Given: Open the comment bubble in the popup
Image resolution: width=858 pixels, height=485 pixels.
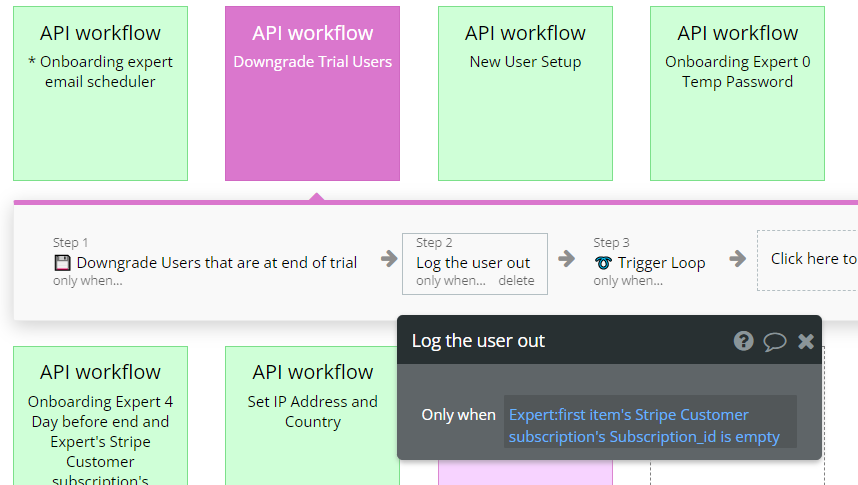Looking at the screenshot, I should click(x=775, y=341).
